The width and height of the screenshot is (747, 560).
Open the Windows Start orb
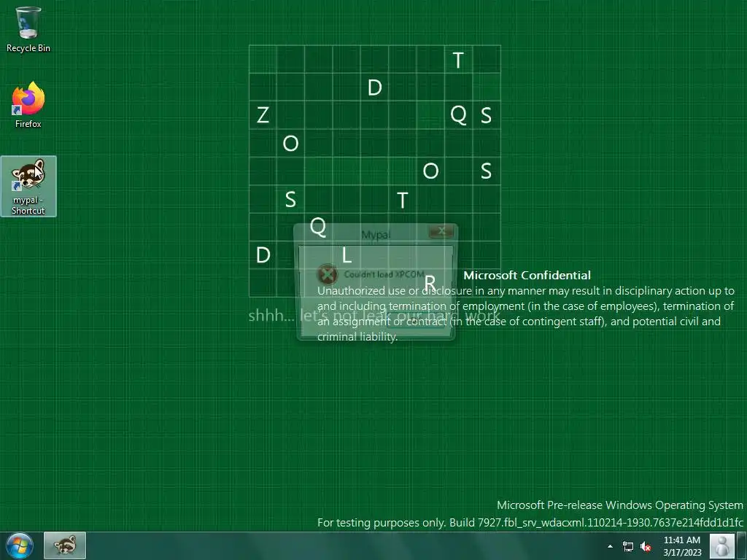[20, 545]
